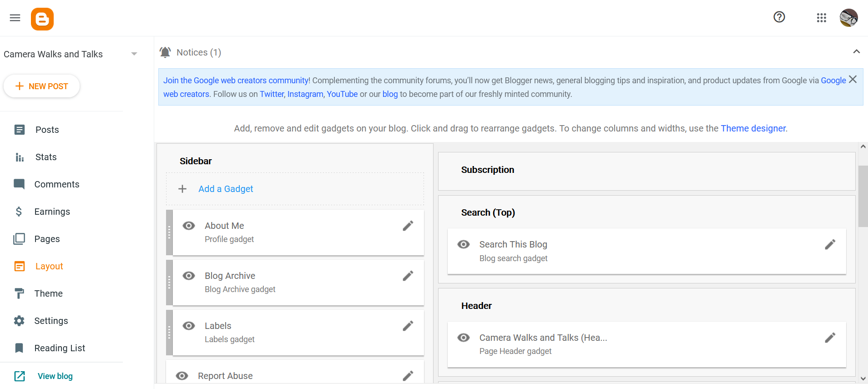Collapse the Notices section
This screenshot has height=389, width=868.
point(856,52)
